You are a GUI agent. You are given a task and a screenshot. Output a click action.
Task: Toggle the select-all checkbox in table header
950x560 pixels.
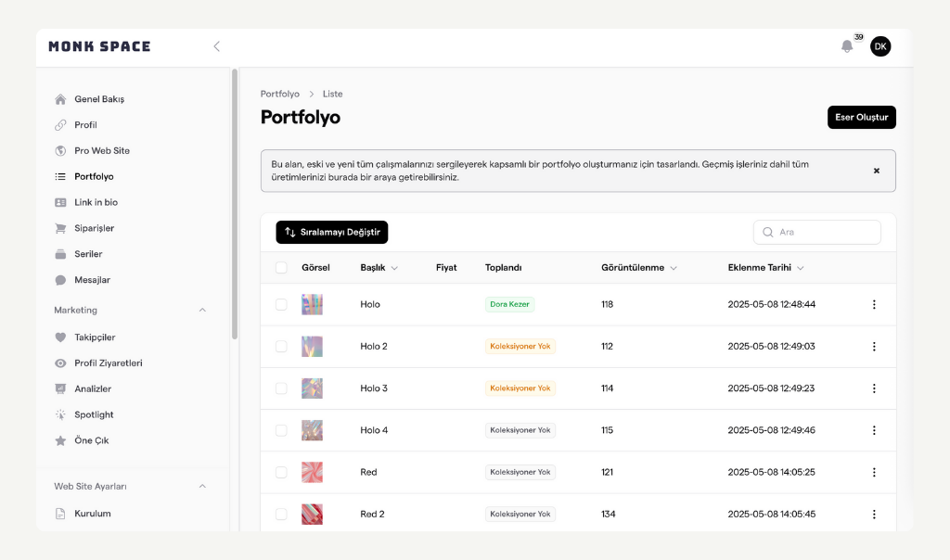click(281, 268)
